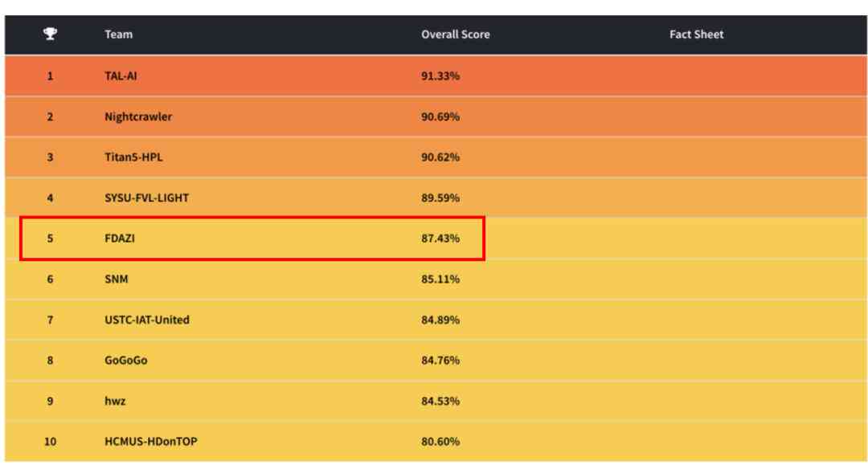Select the highlighted FDAZI team
This screenshot has width=868, height=473.
click(x=120, y=239)
